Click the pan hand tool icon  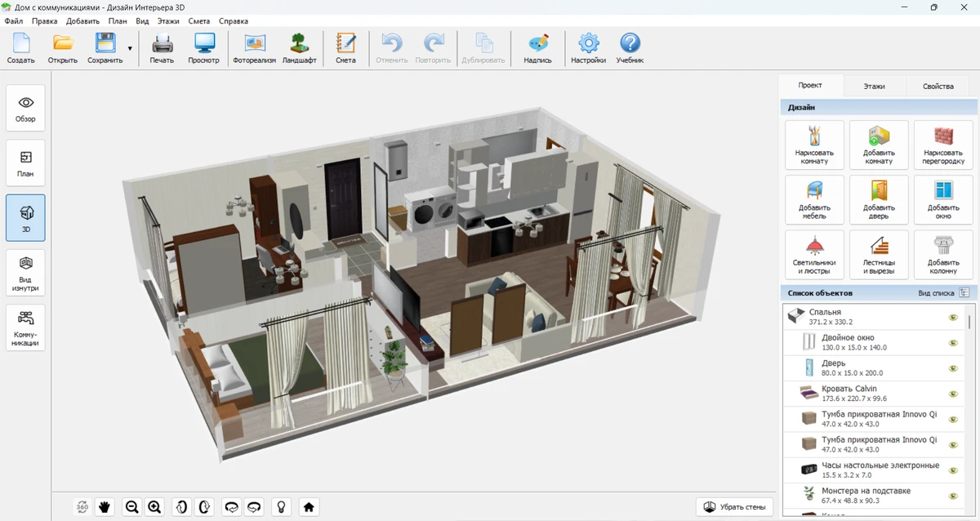(105, 507)
